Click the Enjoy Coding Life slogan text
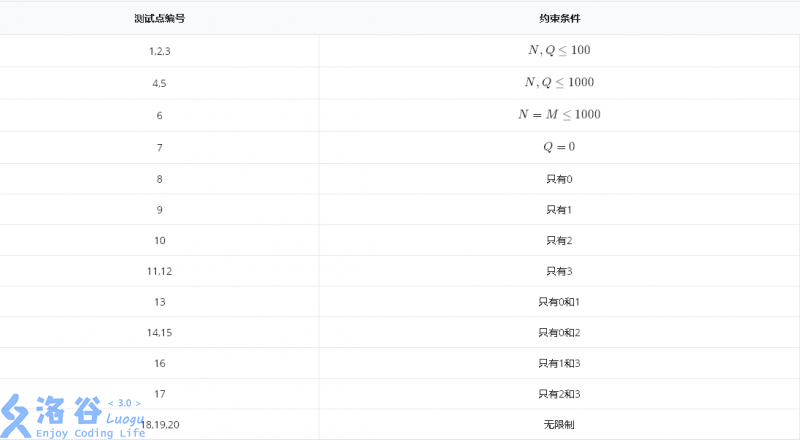Screen dimensions: 800x440 (x=91, y=433)
